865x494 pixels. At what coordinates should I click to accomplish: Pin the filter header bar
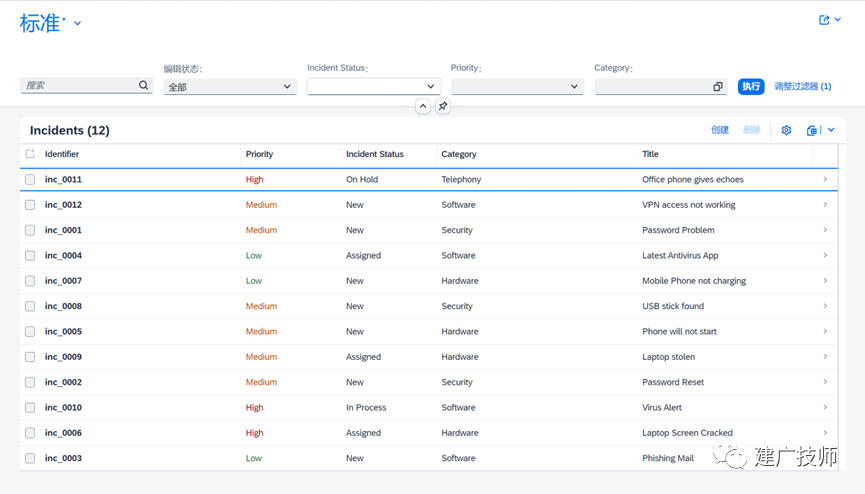[442, 106]
